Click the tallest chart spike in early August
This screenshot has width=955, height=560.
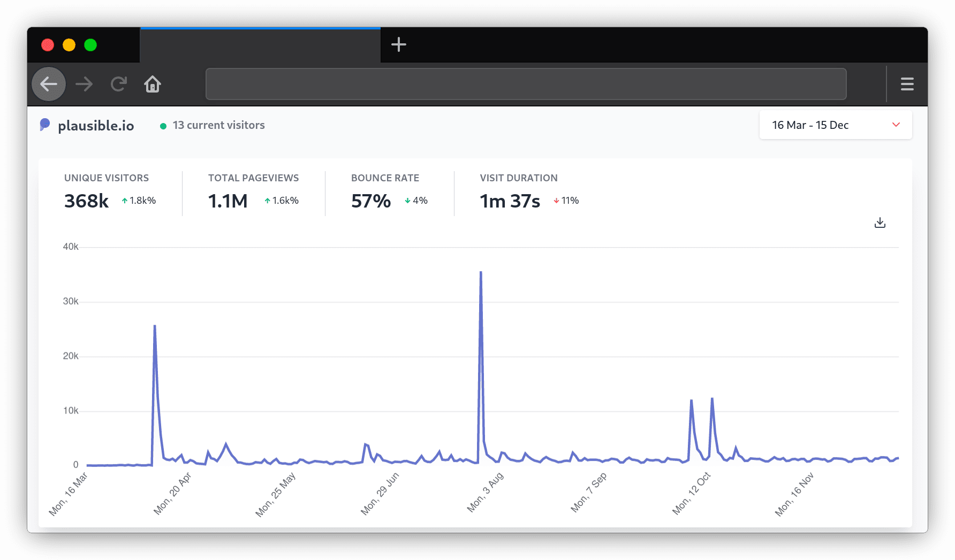[481, 272]
